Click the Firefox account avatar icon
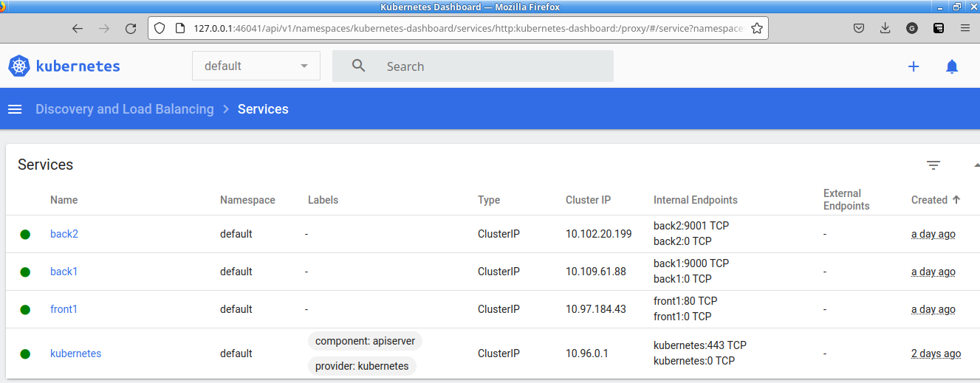The image size is (980, 383). pyautogui.click(x=912, y=29)
